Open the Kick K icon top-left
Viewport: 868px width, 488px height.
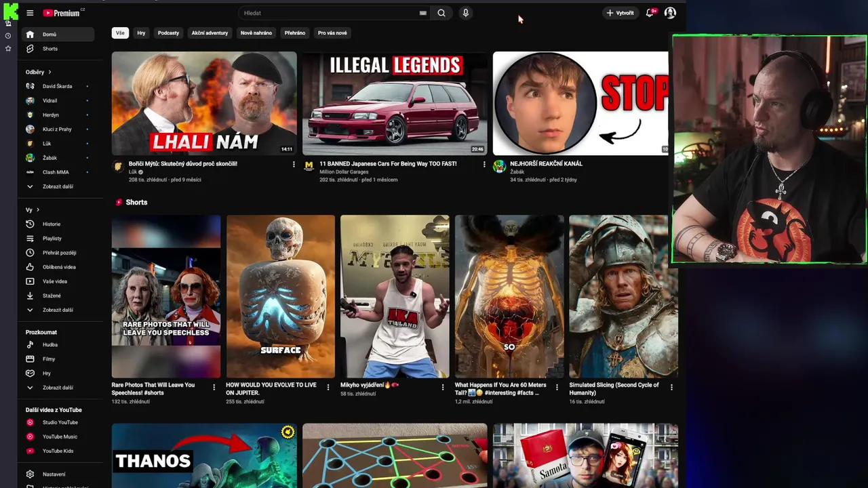pos(10,12)
